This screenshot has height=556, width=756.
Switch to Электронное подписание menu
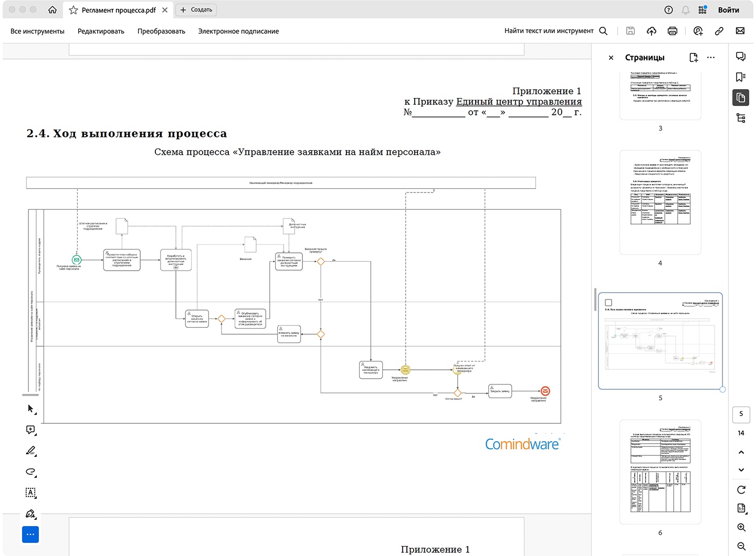click(x=238, y=31)
